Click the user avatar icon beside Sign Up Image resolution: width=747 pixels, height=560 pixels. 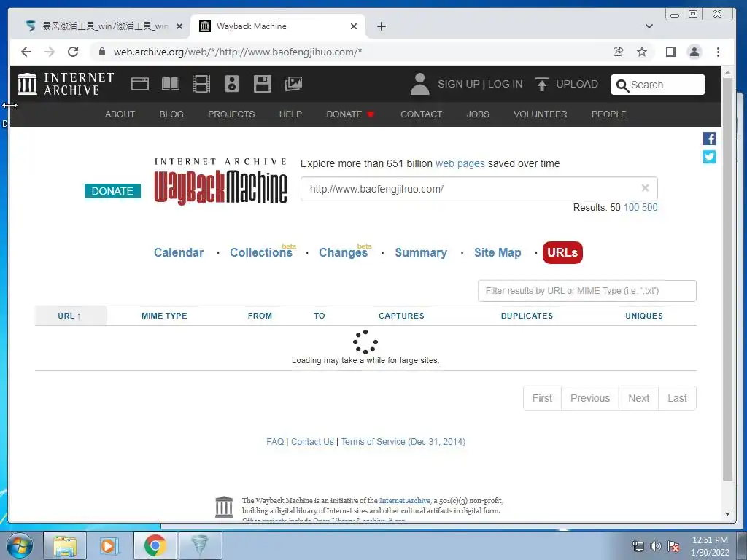419,84
